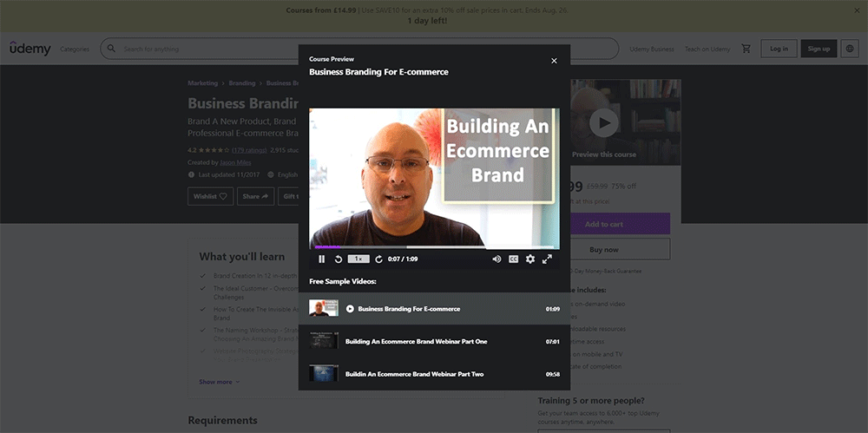Rewind the video using the back arrow icon
Image resolution: width=868 pixels, height=433 pixels.
[x=339, y=259]
